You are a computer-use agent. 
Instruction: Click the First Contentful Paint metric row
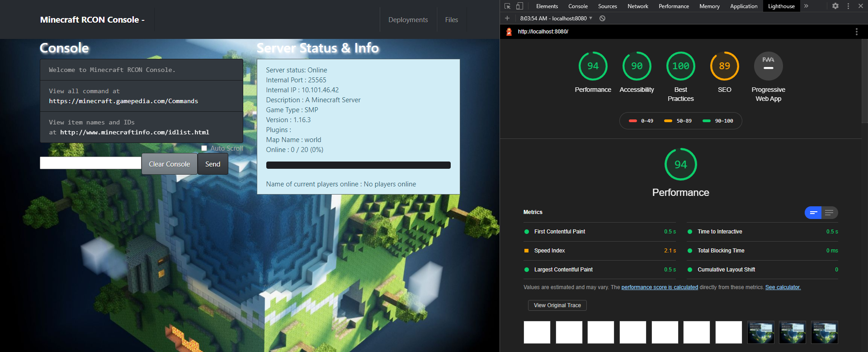pos(599,232)
